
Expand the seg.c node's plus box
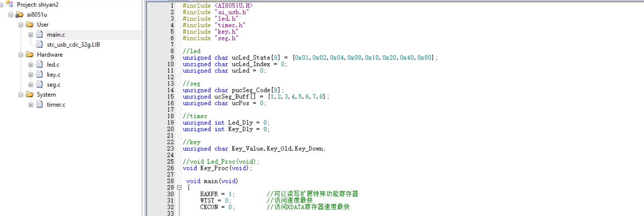31,85
